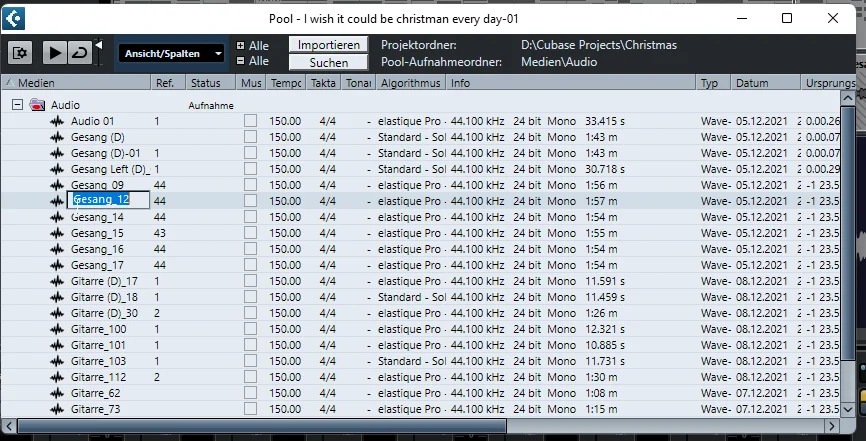866x441 pixels.
Task: Click waveform icon of Gitarre_62
Action: click(57, 393)
